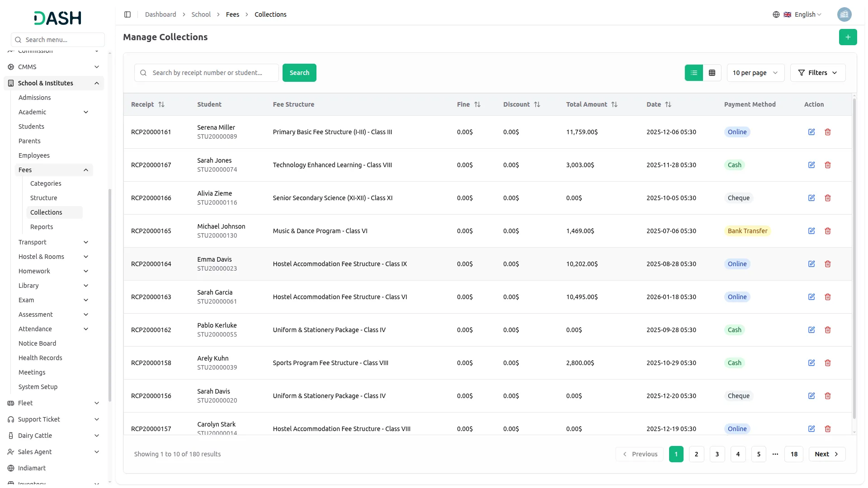The image size is (868, 488).
Task: Edit receipt RCP20000158 for Arely Kuhn
Action: click(811, 363)
